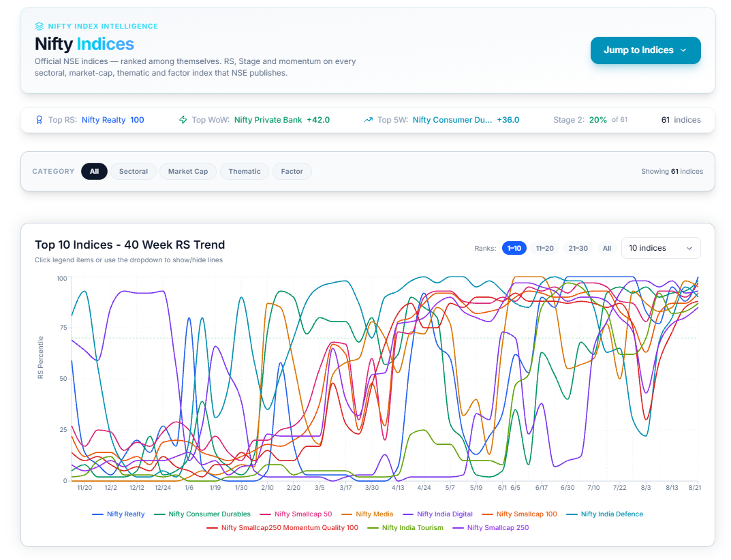The height and width of the screenshot is (560, 731).
Task: Click the chevron inside Jump to Indices
Action: (x=683, y=50)
